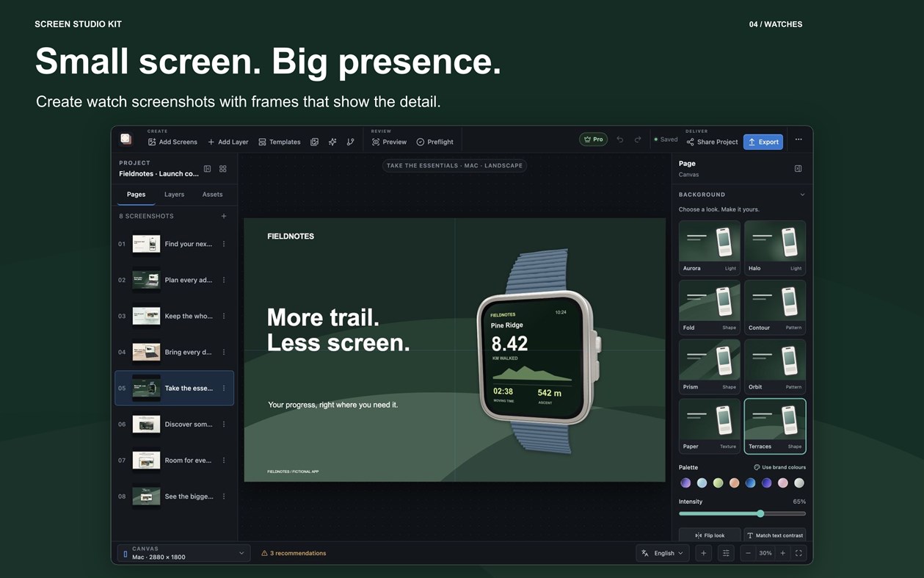This screenshot has height=578, width=924.
Task: Select the Terraces background look
Action: pos(775,426)
